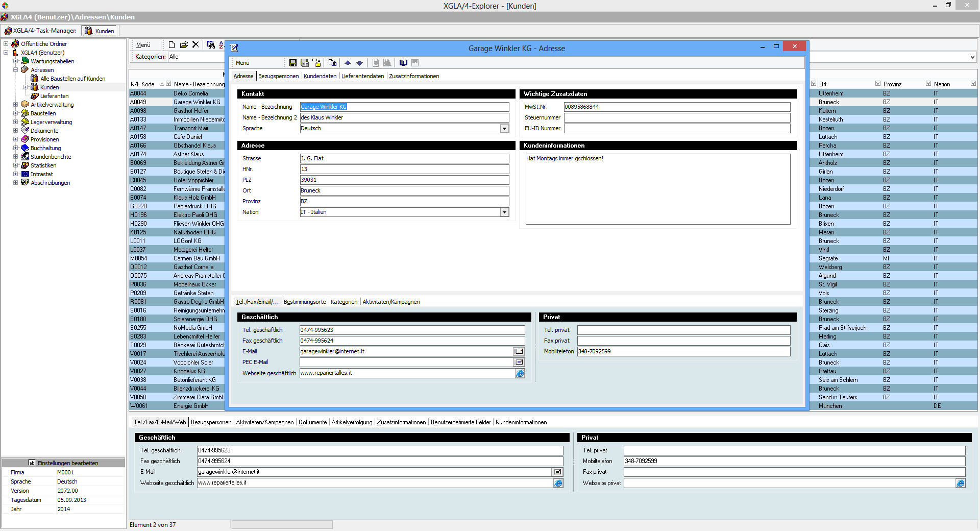The height and width of the screenshot is (531, 980).
Task: Click the copy record icon in address toolbar
Action: click(x=332, y=63)
